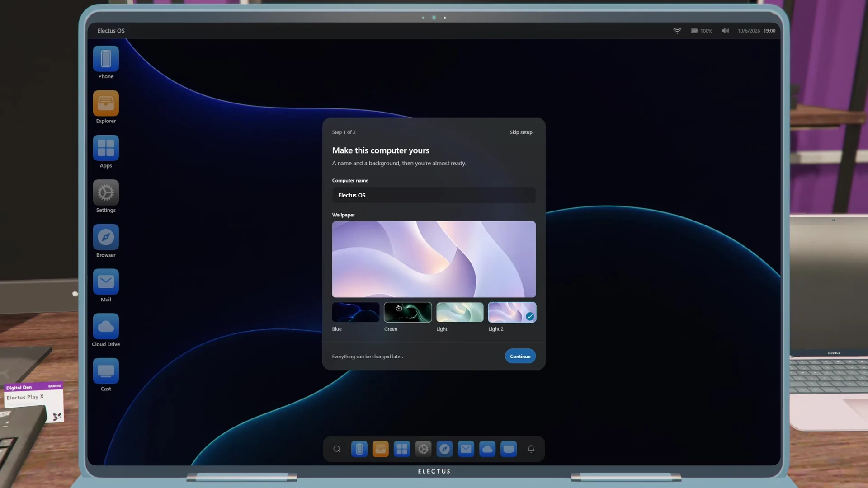Open Explorer from the bottom dock
Screen dimensions: 868x488
(381, 449)
